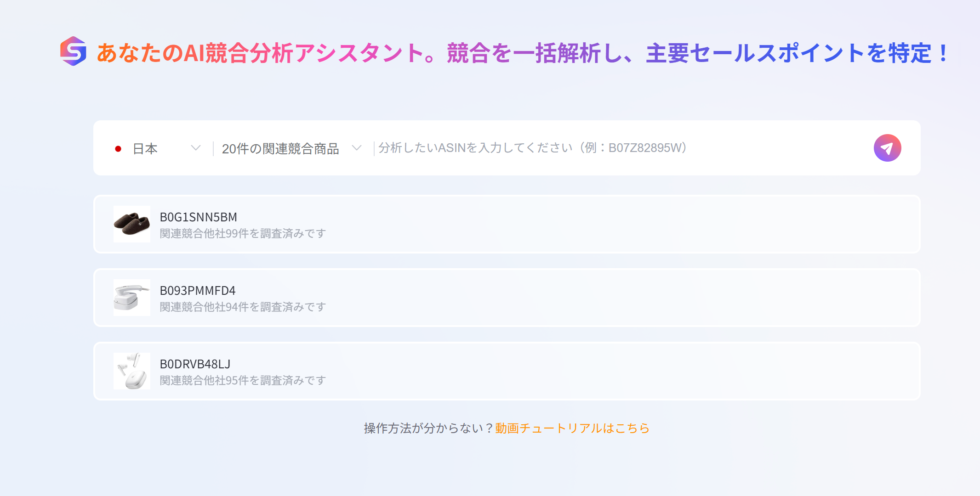Open 動画チュートリアルはこちら link

(572, 428)
